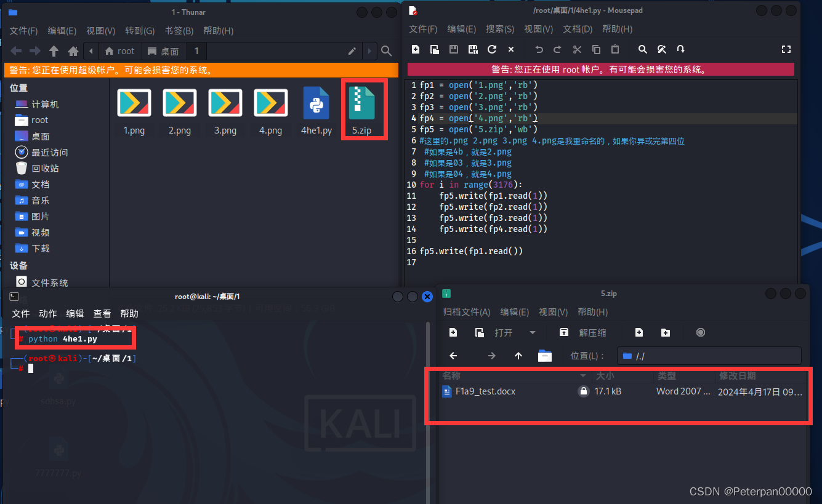Open 书签(B) menu in Thunar

pos(179,31)
